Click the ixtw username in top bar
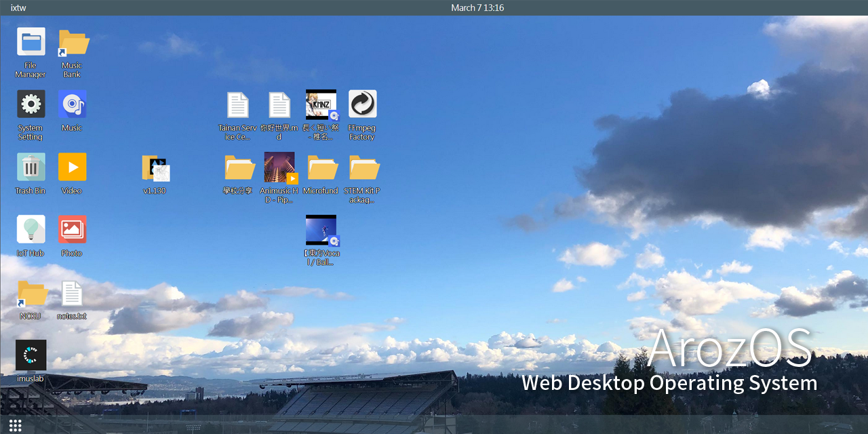Image resolution: width=868 pixels, height=434 pixels. (18, 8)
